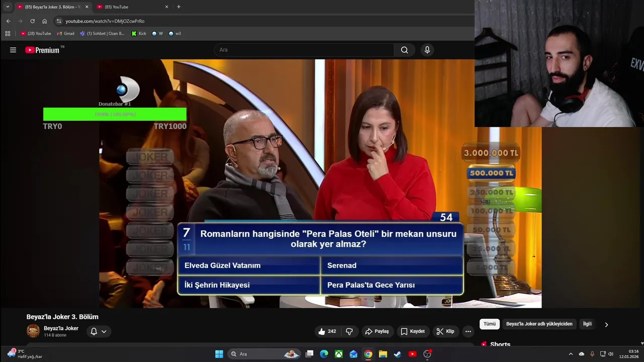Open the Sohbet | Ozan B... bookmark
This screenshot has width=644, height=362.
(102, 34)
